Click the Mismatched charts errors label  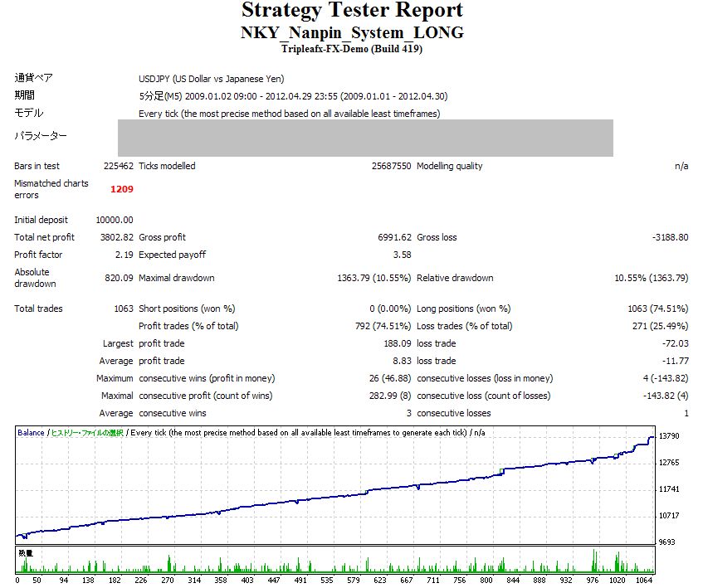pos(51,189)
